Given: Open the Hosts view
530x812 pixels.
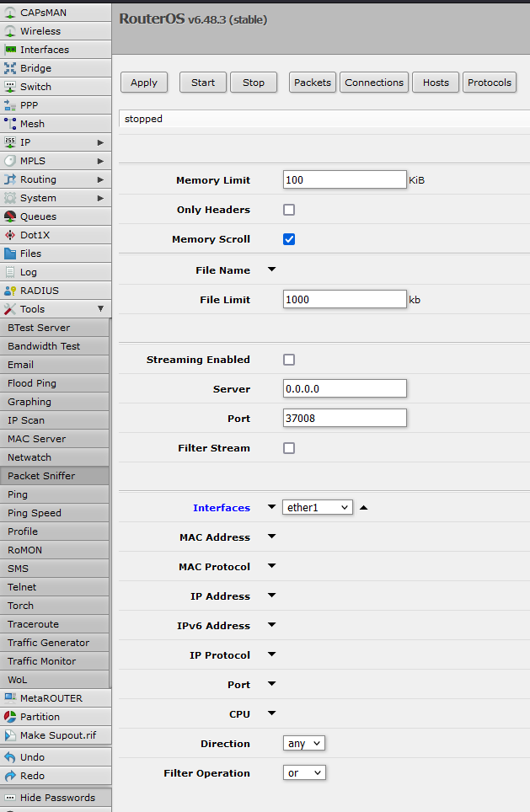Looking at the screenshot, I should pyautogui.click(x=436, y=83).
